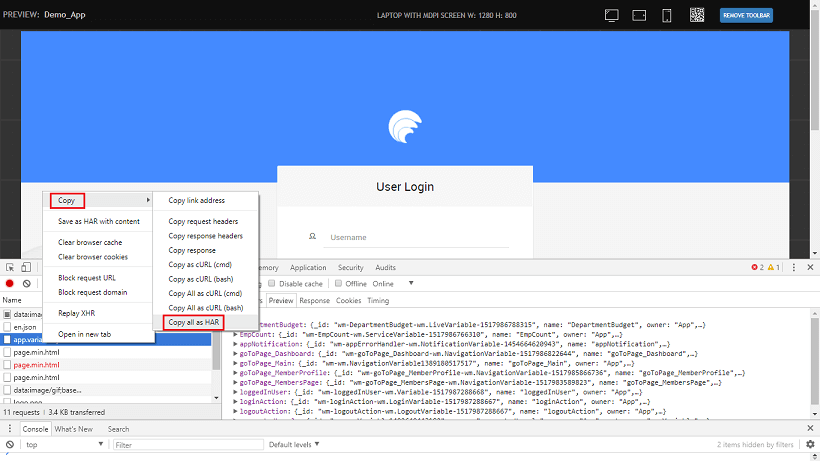820x461 pixels.
Task: Switch to the Response tab
Action: 314,300
